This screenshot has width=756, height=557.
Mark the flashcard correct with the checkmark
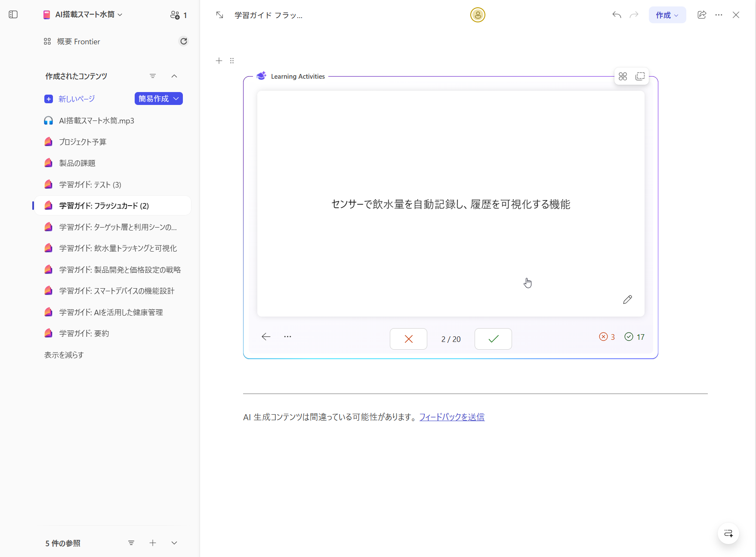tap(493, 339)
